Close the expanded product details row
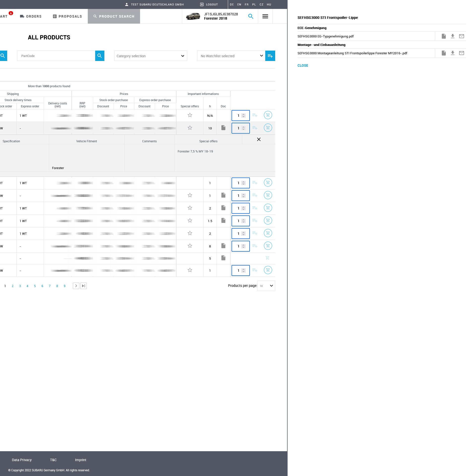The height and width of the screenshot is (476, 476). pos(259,139)
